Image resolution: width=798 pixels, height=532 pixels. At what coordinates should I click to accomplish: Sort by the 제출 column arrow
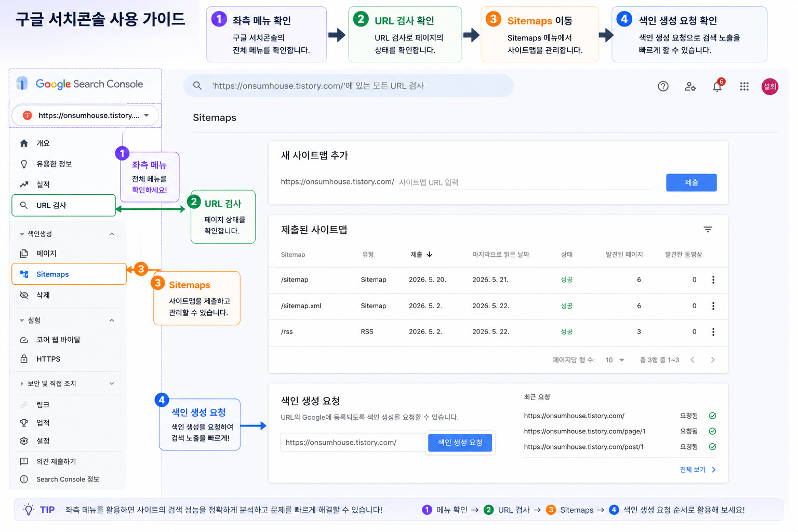coord(430,255)
